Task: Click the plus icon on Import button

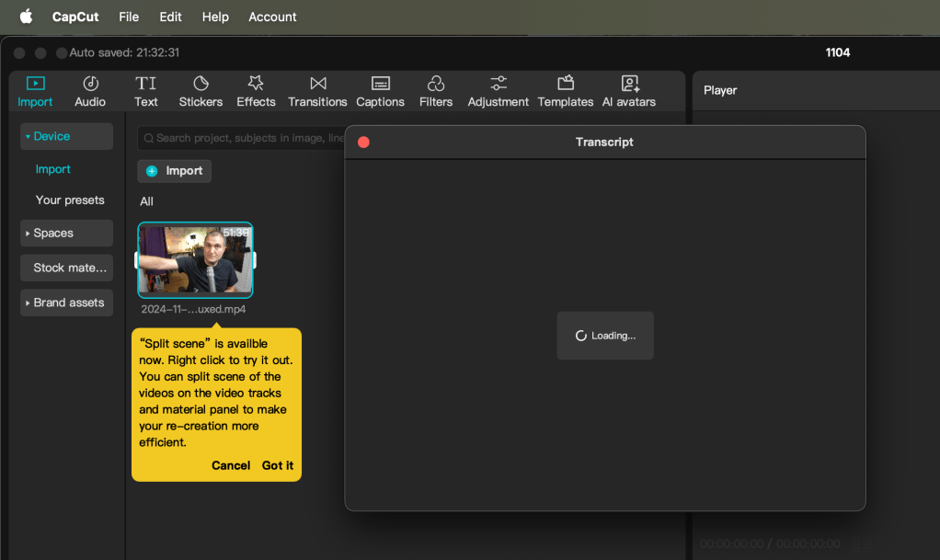Action: (153, 171)
